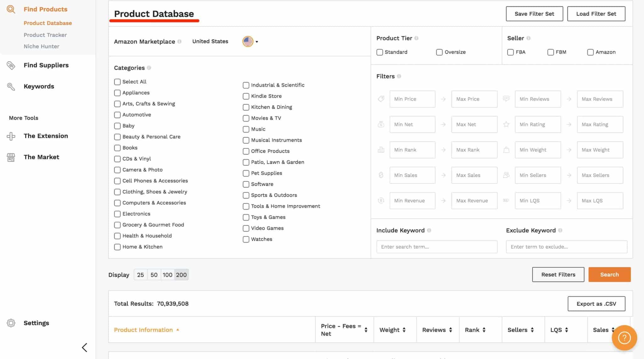Click the Find Suppliers tag icon

(11, 65)
